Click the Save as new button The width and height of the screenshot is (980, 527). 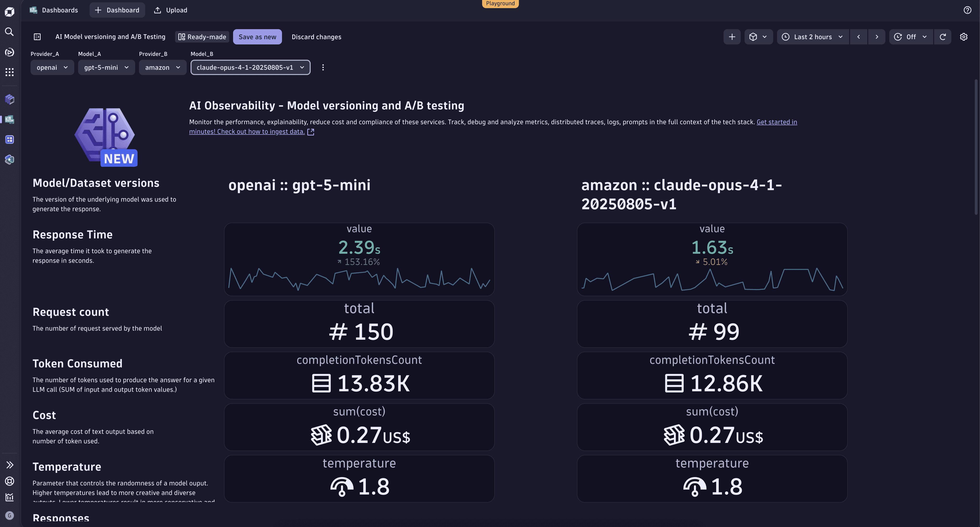click(257, 37)
